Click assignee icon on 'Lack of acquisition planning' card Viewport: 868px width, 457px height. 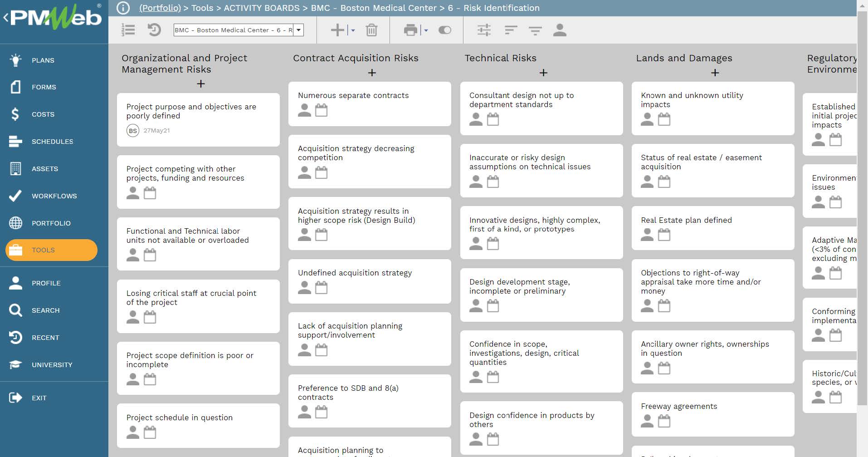coord(304,350)
